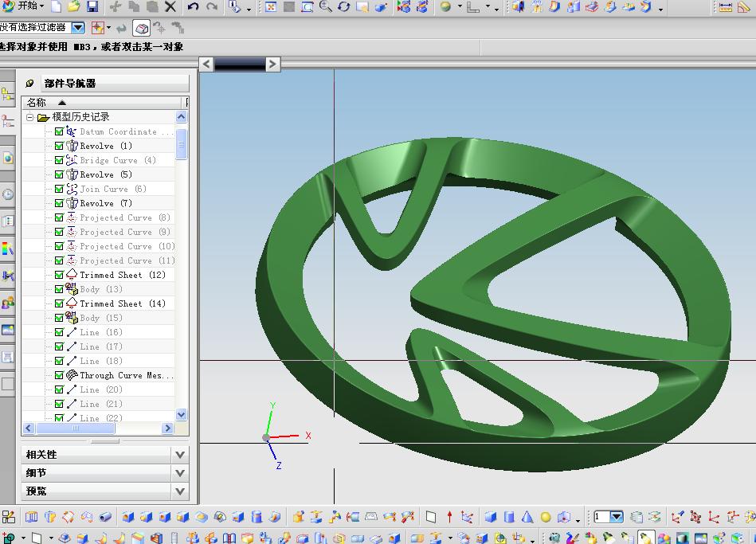Screen dimensions: 756x544
Task: Toggle the Through Curve Mesh checkbox
Action: [x=59, y=375]
